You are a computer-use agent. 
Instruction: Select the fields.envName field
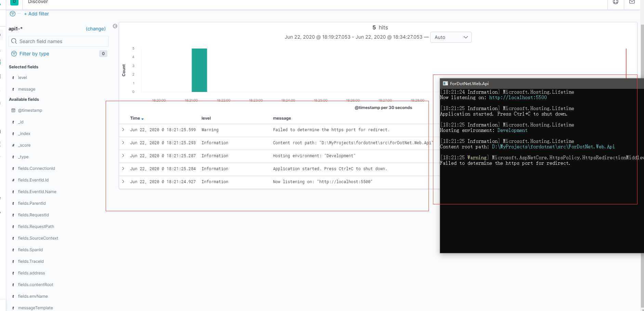pyautogui.click(x=33, y=296)
